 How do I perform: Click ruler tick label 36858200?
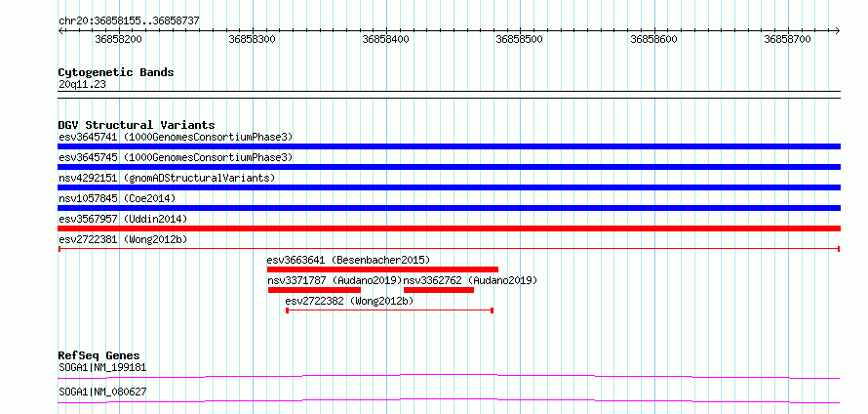tap(118, 39)
